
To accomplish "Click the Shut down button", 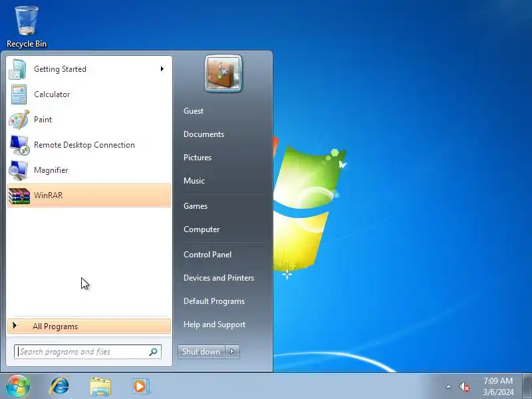I will click(201, 352).
